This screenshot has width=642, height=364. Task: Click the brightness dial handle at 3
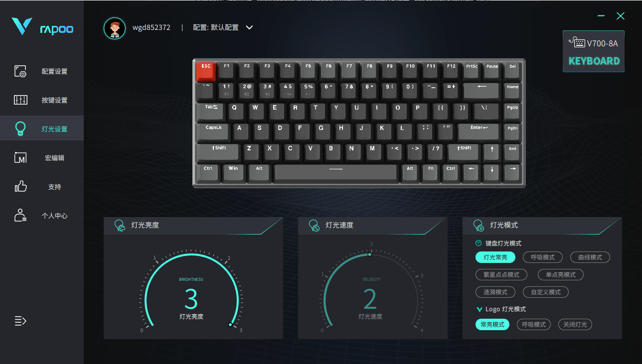pos(230,325)
